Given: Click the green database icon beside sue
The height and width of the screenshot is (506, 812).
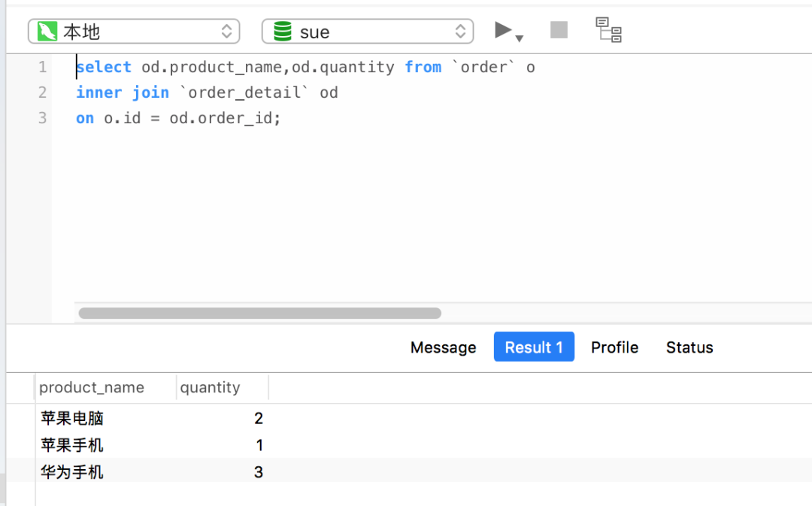Looking at the screenshot, I should click(282, 31).
